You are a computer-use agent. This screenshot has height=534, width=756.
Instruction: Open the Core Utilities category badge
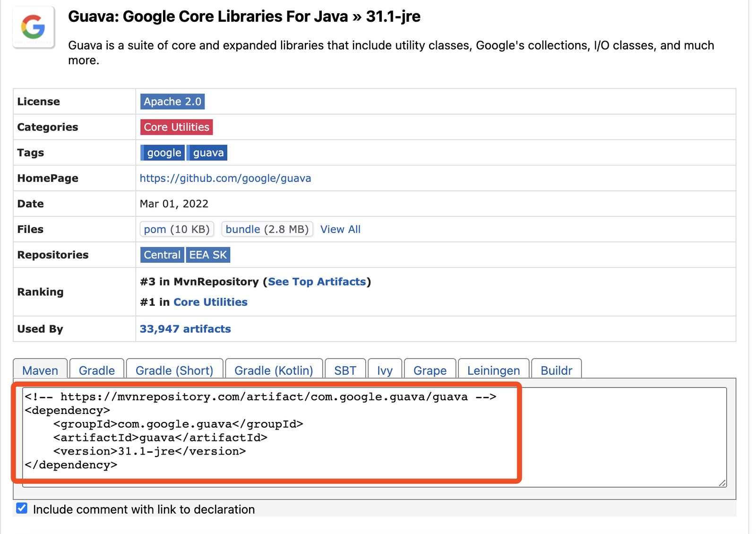[177, 127]
